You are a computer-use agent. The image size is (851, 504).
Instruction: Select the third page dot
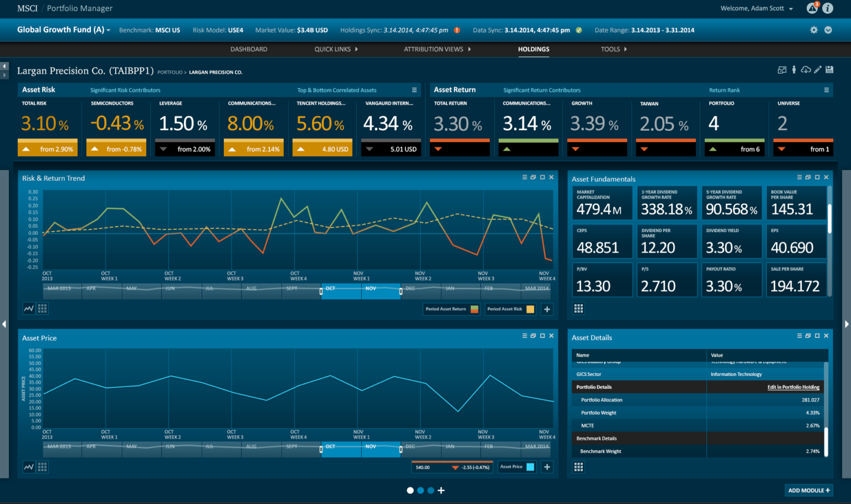tap(430, 490)
